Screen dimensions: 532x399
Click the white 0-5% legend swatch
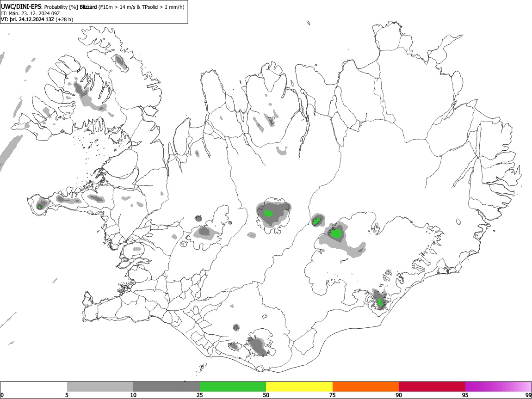pyautogui.click(x=34, y=387)
